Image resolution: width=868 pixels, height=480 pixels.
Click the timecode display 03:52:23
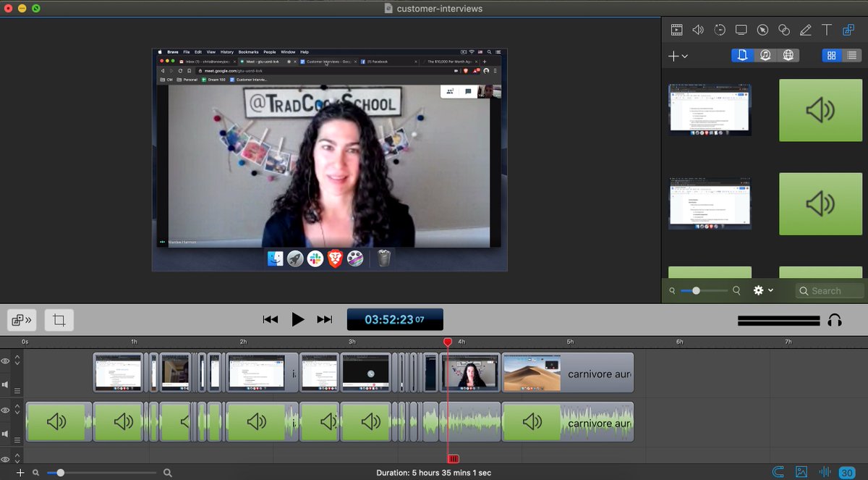pyautogui.click(x=395, y=319)
